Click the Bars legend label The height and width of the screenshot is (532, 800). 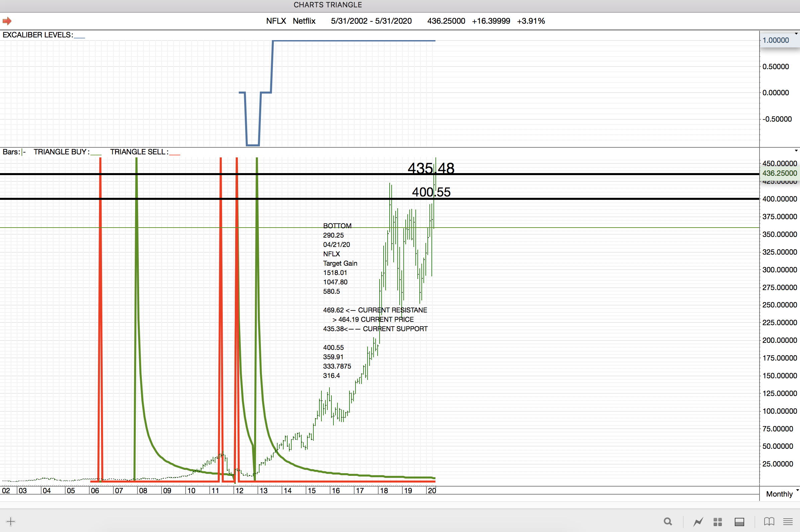(11, 152)
